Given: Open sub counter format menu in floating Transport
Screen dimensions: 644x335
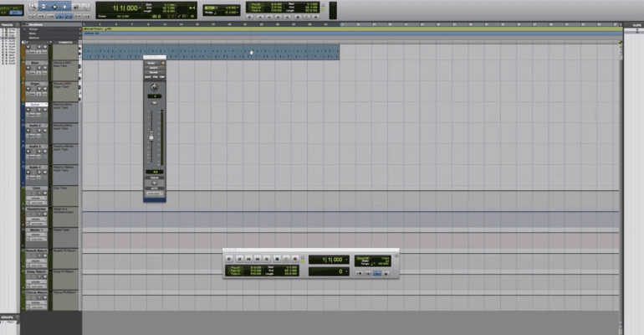Looking at the screenshot, I should coord(346,271).
